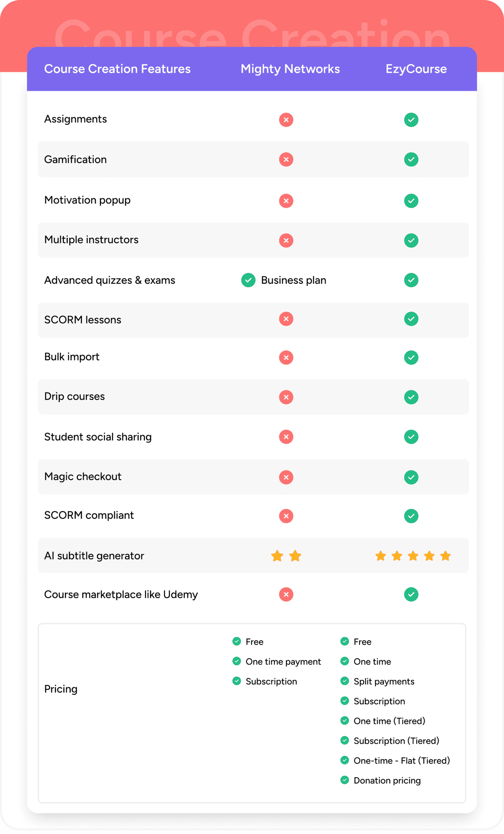
Task: Click check next to Donation pricing
Action: point(345,780)
